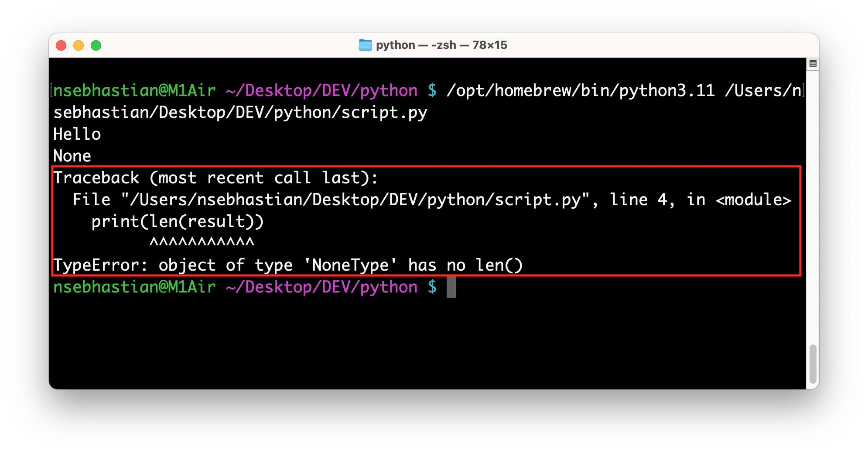Click the split pane icon at top right
The image size is (868, 454).
[x=813, y=64]
